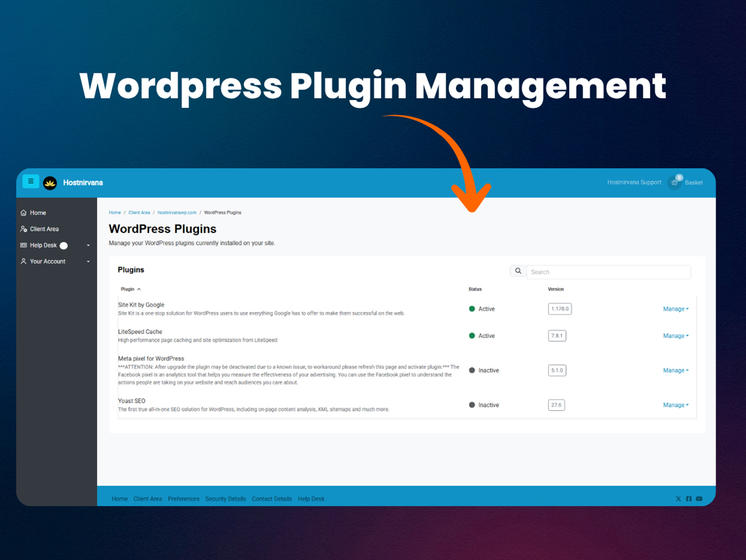Expand the Help Desk sidebar submenu arrow
The height and width of the screenshot is (560, 746).
coord(88,246)
